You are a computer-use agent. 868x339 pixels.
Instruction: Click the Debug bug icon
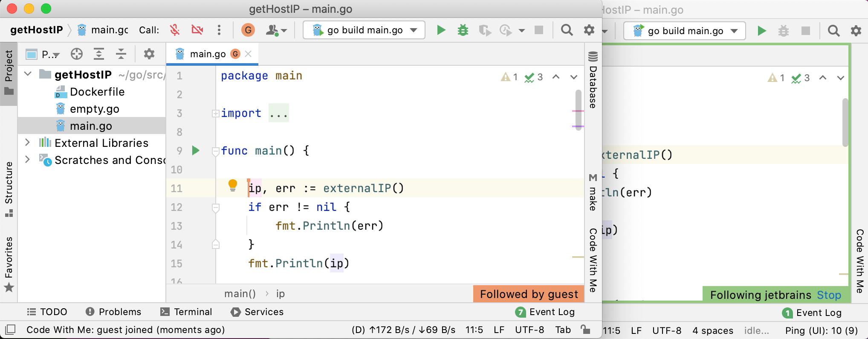(x=463, y=30)
